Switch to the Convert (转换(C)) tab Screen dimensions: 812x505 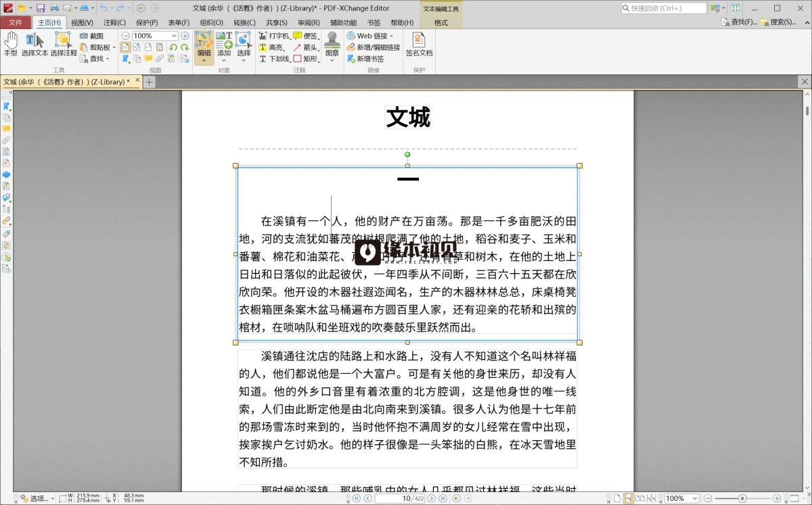(244, 22)
